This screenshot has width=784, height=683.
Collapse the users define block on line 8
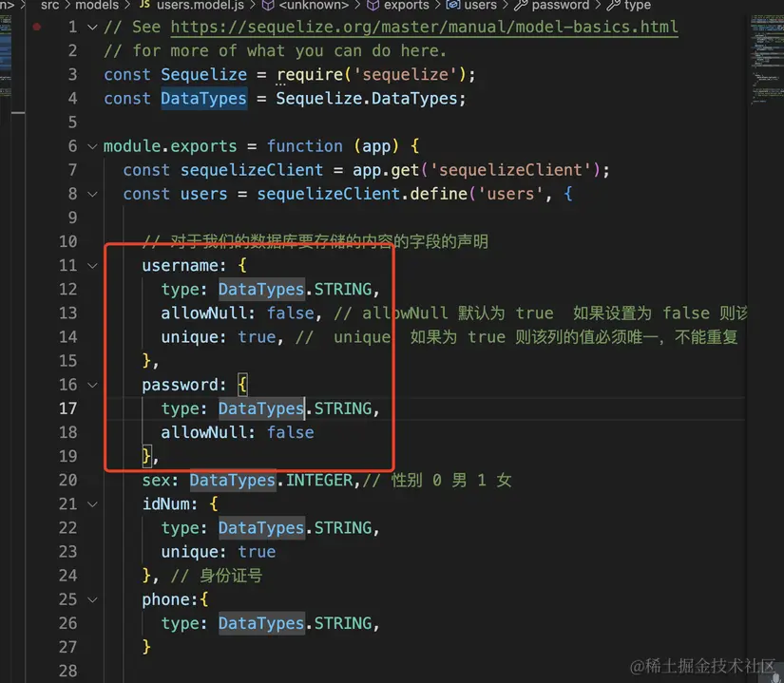[x=92, y=194]
